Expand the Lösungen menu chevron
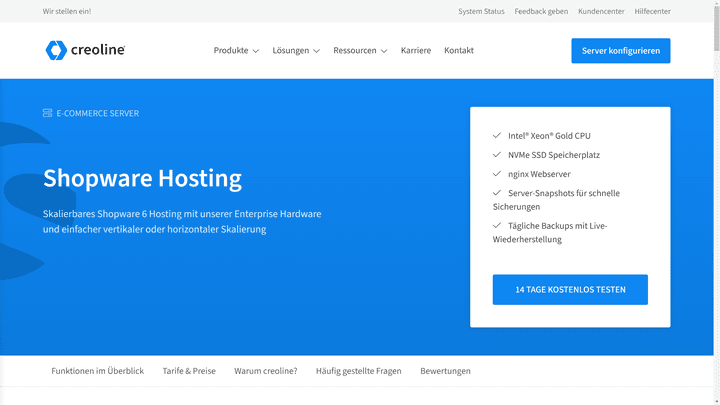Image resolution: width=720 pixels, height=405 pixels. click(x=316, y=51)
